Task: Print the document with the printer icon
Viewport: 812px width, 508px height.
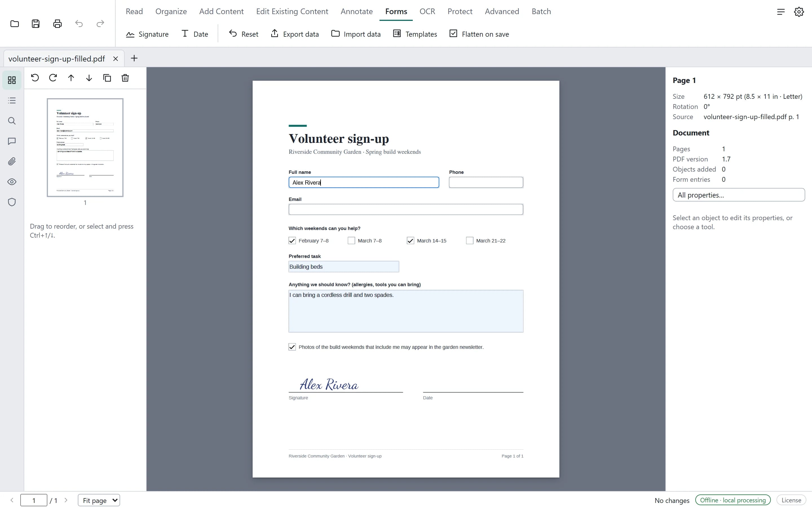Action: tap(58, 24)
